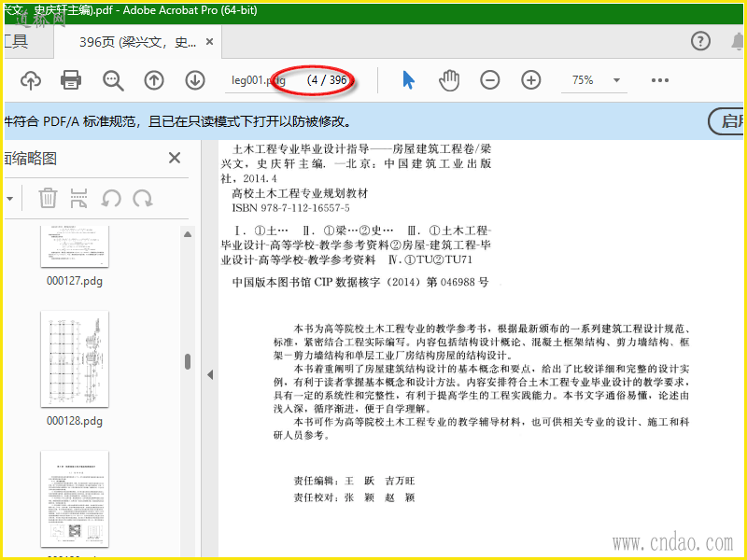
Task: Click the 000128.pdg label text
Action: click(75, 421)
